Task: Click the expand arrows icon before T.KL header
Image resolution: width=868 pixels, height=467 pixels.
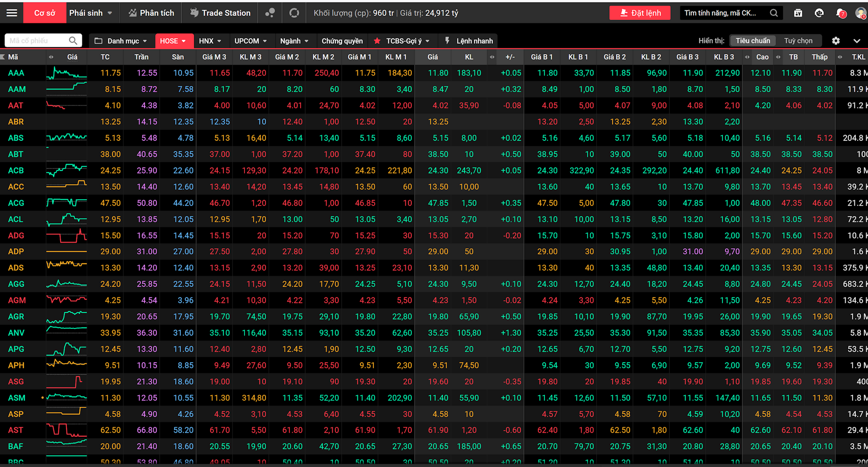Action: pyautogui.click(x=840, y=57)
